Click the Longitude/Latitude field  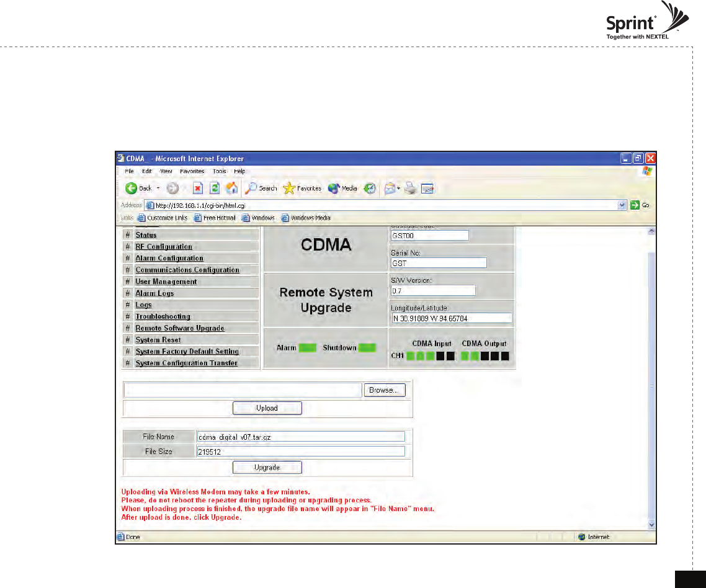point(452,318)
